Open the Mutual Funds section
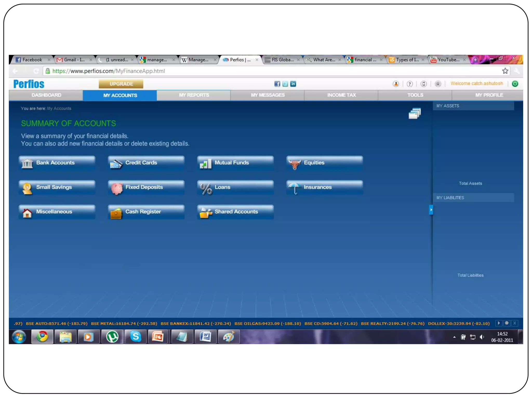Screen dimensions: 532x399 tap(235, 163)
